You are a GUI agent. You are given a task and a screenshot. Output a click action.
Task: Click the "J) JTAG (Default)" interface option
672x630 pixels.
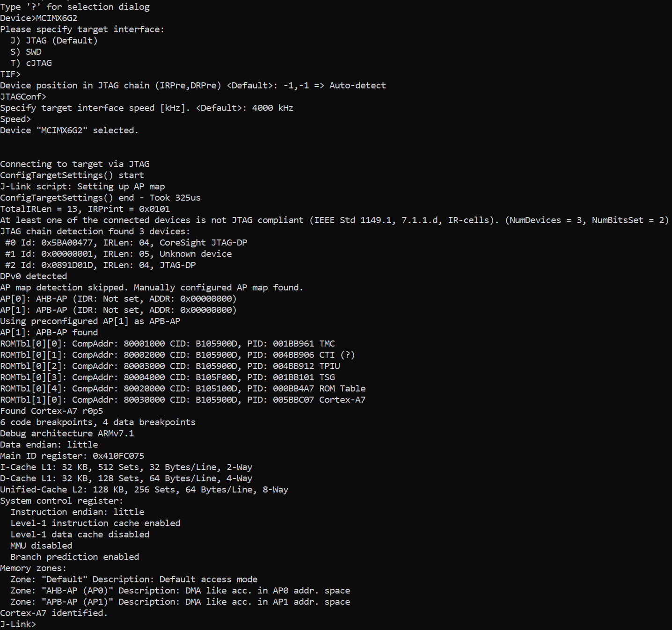tap(54, 41)
